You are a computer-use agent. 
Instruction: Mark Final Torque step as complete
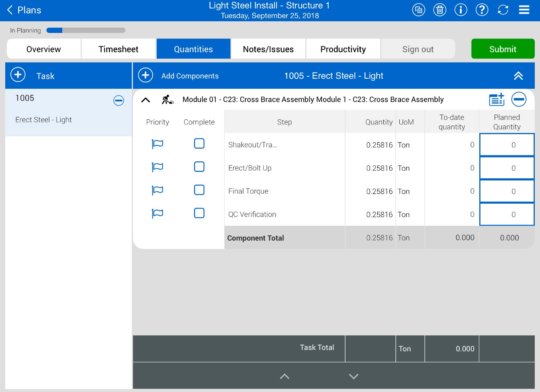coord(199,190)
